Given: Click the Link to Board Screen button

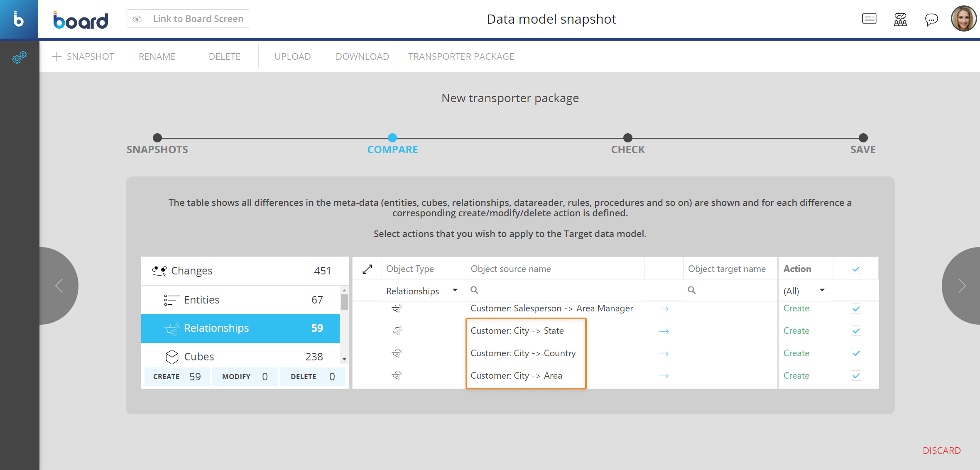Looking at the screenshot, I should click(188, 19).
